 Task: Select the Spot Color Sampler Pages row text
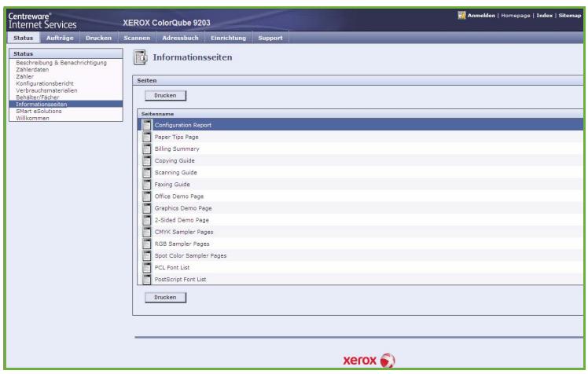(x=190, y=256)
